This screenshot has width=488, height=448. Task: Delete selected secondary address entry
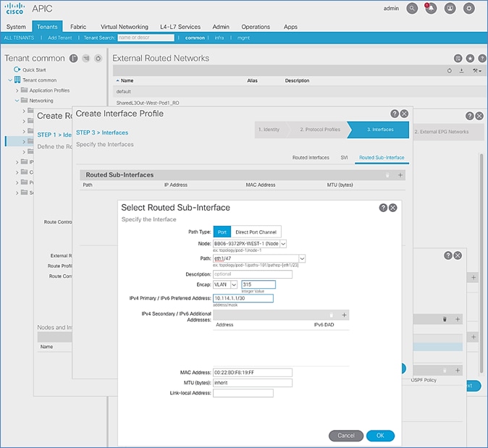pyautogui.click(x=332, y=315)
